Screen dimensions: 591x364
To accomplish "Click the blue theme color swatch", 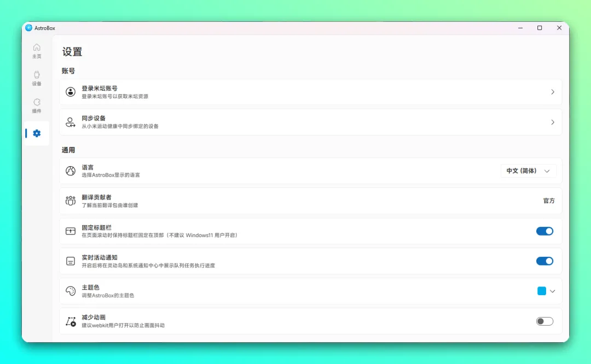I will [542, 291].
